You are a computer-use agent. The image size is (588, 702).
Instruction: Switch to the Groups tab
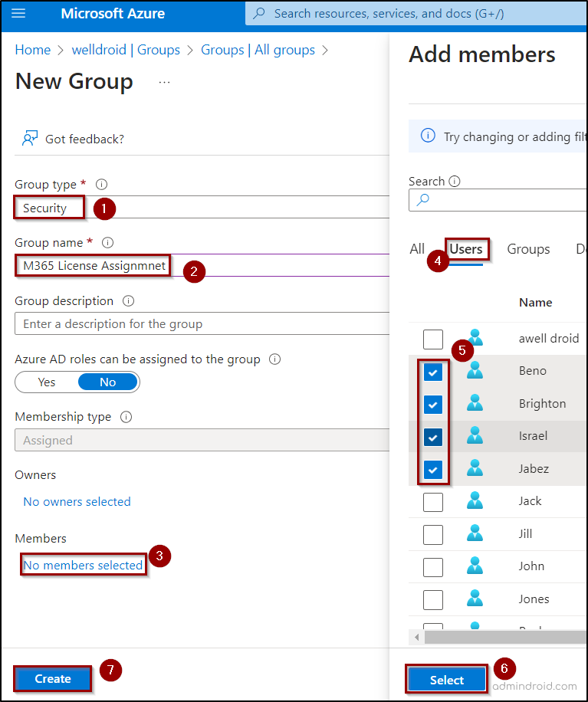[528, 249]
